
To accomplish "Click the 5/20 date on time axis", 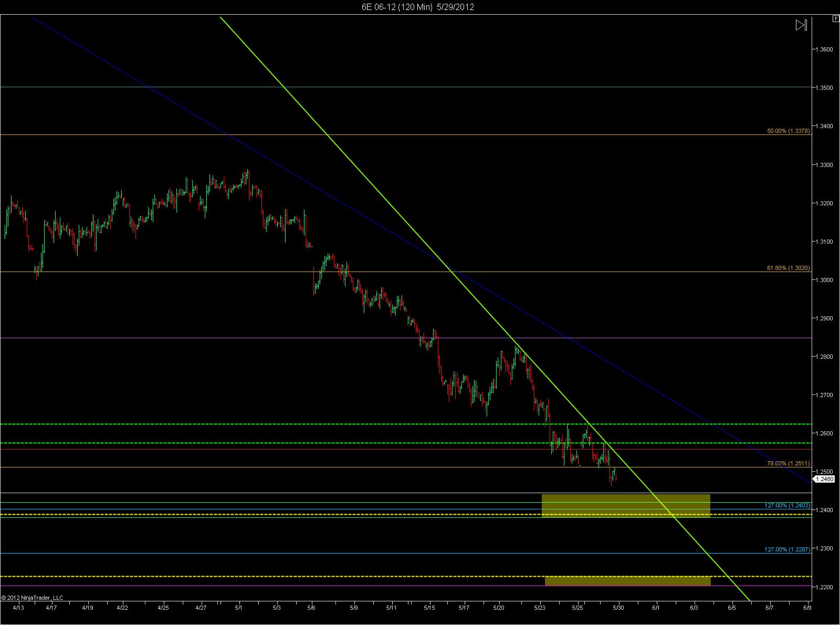I will [x=499, y=607].
